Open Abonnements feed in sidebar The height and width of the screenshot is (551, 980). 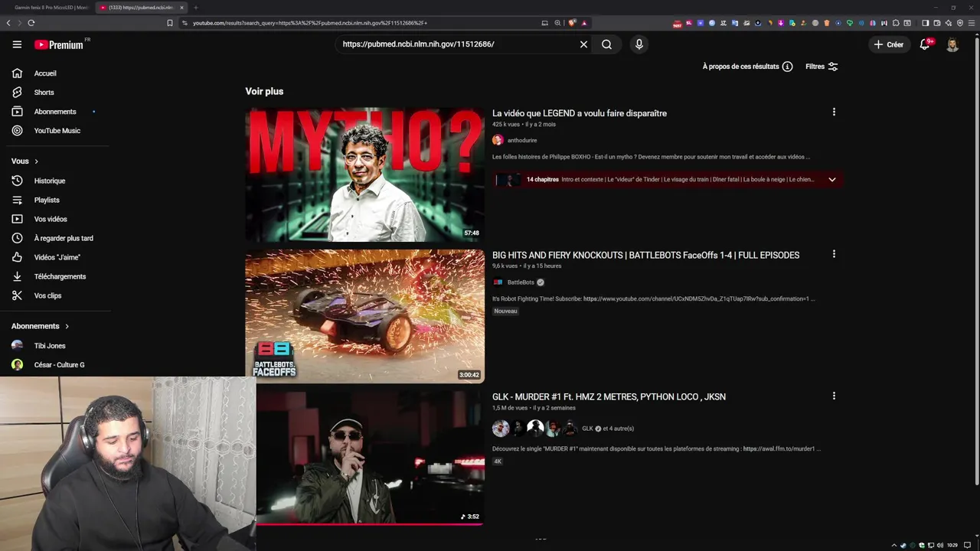coord(55,112)
